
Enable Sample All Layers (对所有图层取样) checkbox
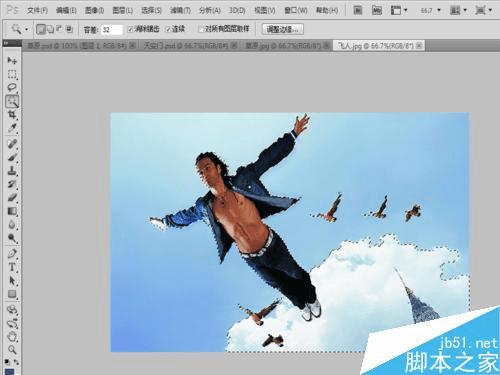201,29
